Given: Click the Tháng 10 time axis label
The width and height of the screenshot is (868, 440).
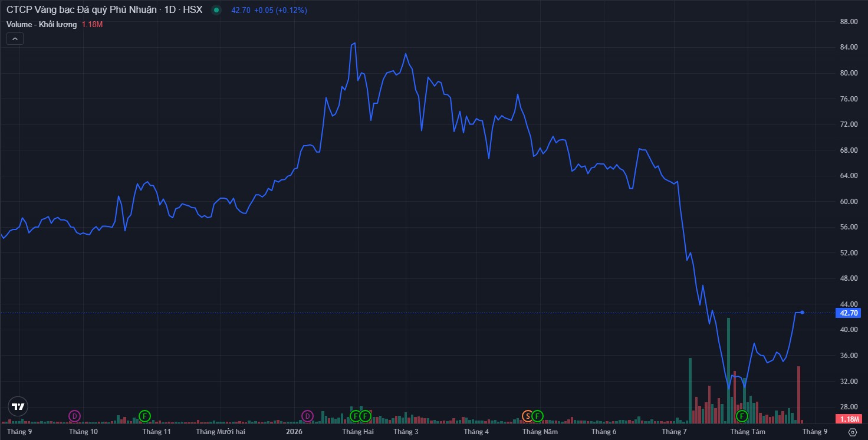Looking at the screenshot, I should click(x=83, y=432).
